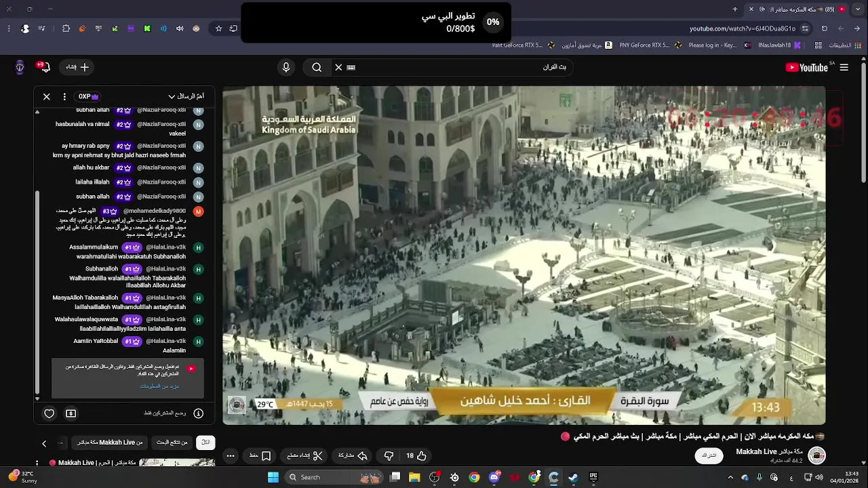868x488 pixels.
Task: Open the YouTube account avatar menu
Action: coord(20,67)
